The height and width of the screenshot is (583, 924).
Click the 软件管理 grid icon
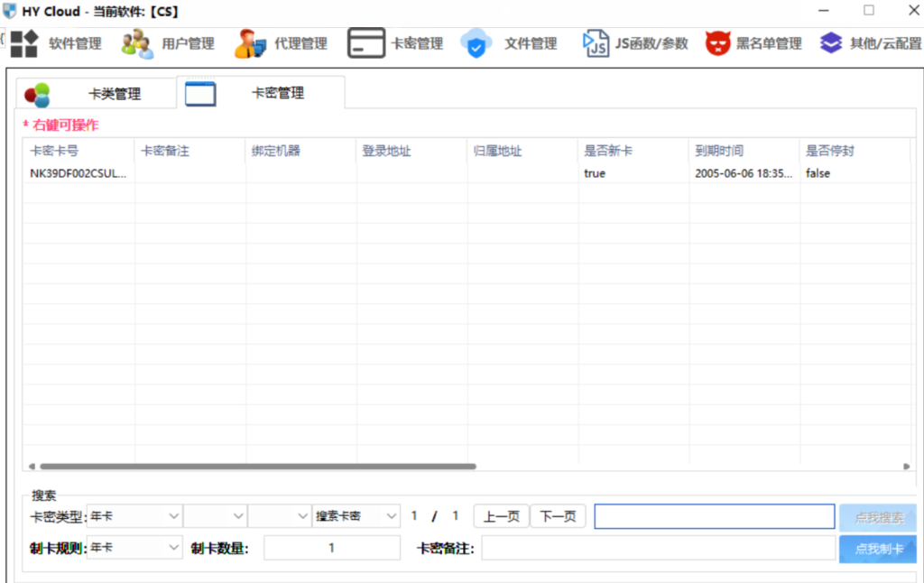pos(24,43)
